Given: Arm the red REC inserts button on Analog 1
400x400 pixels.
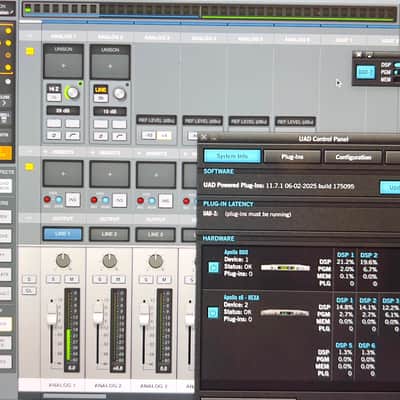Looking at the screenshot, I should (x=47, y=199).
